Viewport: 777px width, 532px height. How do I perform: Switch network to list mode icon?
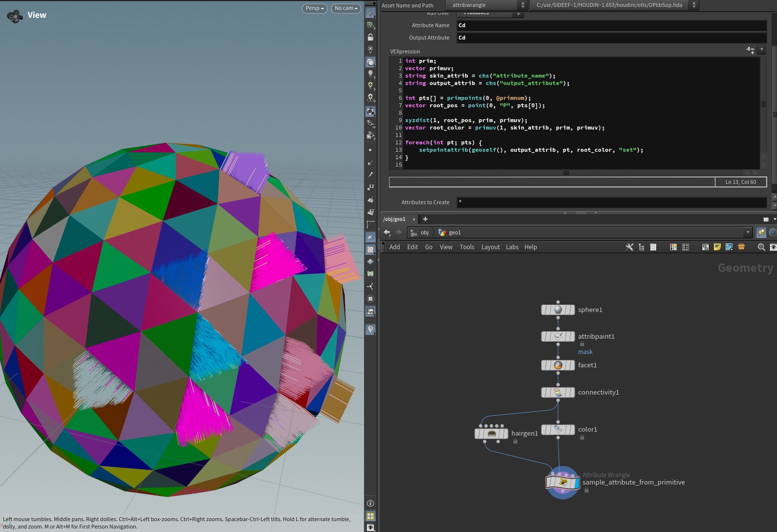653,247
